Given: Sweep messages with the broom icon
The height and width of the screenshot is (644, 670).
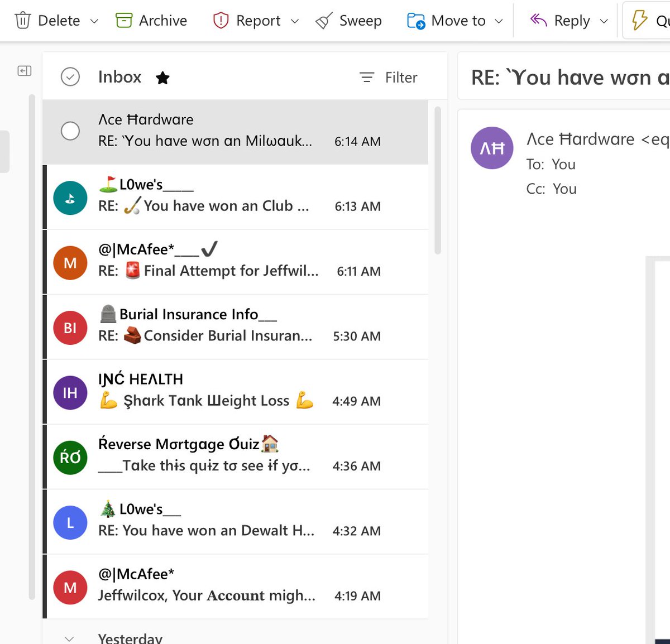Looking at the screenshot, I should [x=324, y=21].
